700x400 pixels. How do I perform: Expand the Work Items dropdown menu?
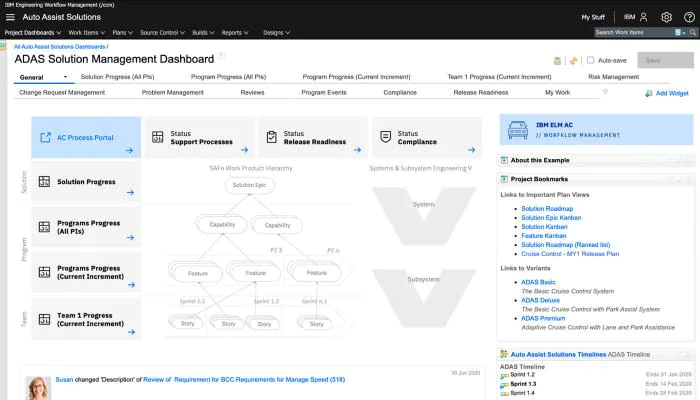click(85, 33)
